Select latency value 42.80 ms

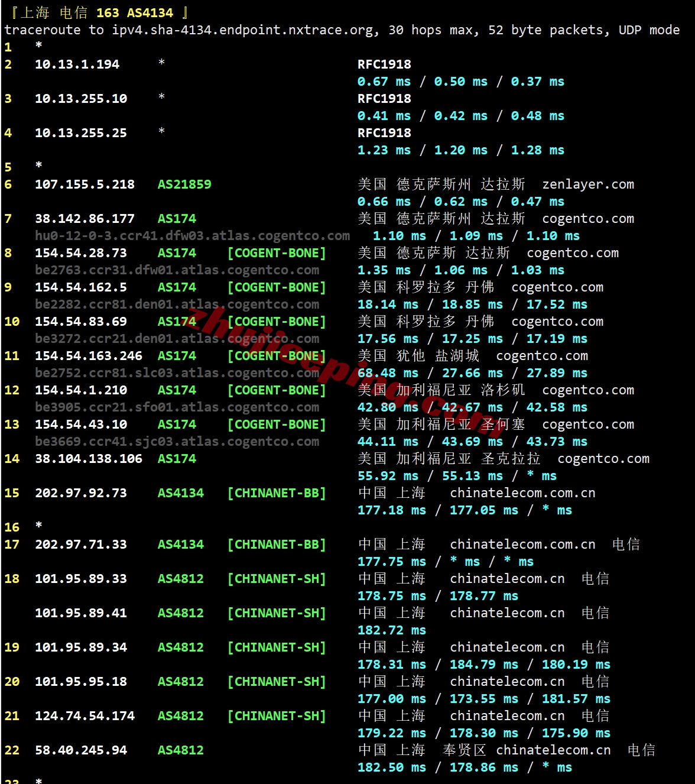(388, 407)
